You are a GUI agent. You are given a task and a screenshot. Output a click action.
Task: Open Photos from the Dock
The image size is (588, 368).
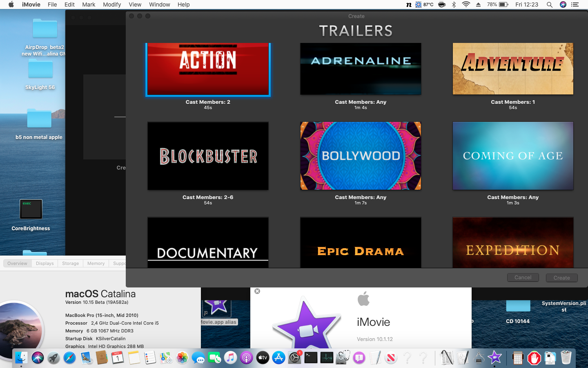(x=182, y=358)
